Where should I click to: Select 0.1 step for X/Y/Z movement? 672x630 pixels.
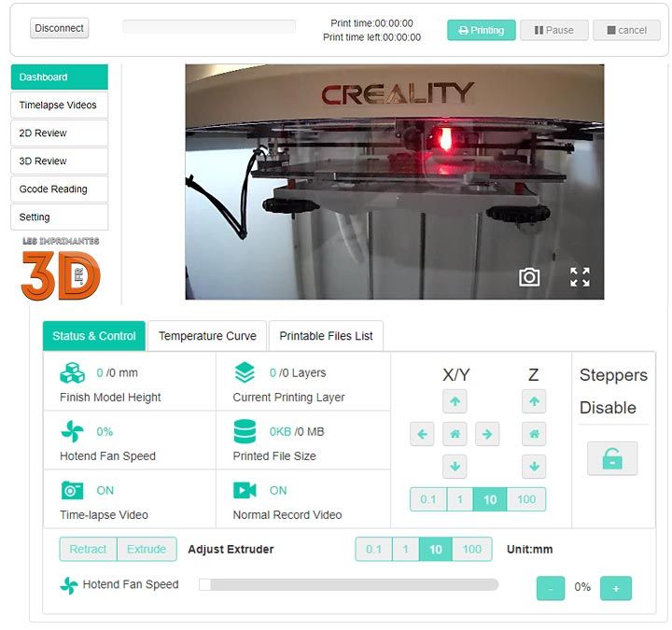pyautogui.click(x=428, y=499)
